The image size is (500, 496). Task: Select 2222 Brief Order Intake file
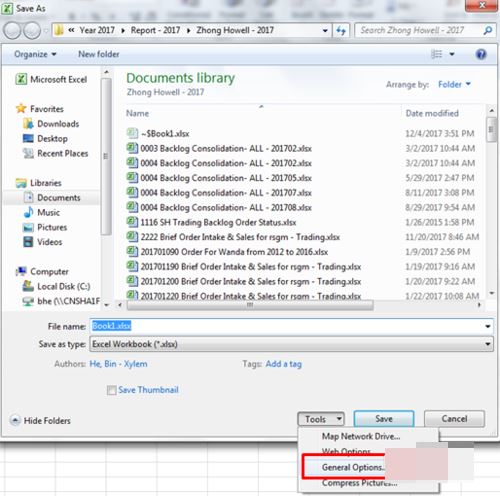coord(233,237)
